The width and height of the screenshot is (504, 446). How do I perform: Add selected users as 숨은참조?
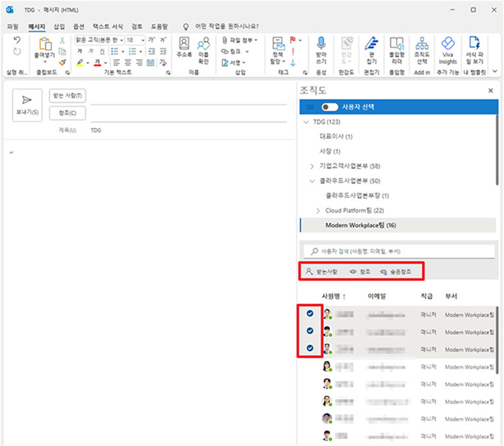[396, 272]
